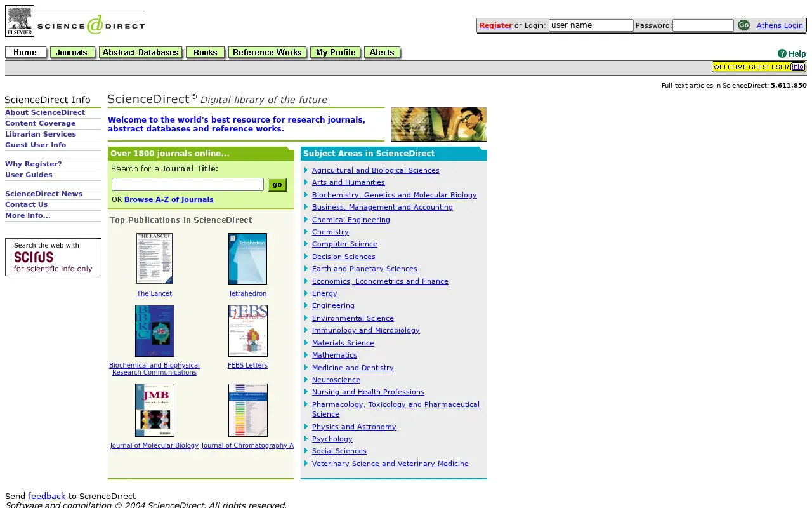Open the Computer Science subject area
812x508 pixels.
pos(344,244)
